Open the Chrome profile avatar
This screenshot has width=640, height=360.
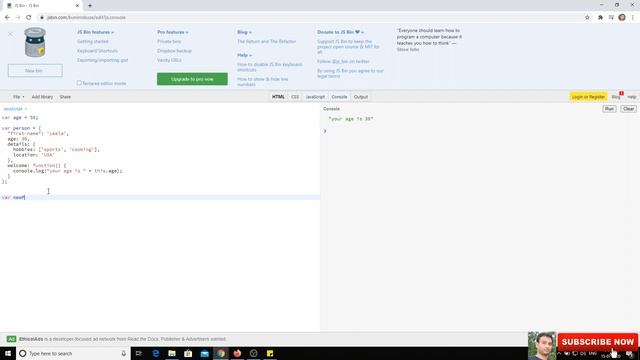622,18
